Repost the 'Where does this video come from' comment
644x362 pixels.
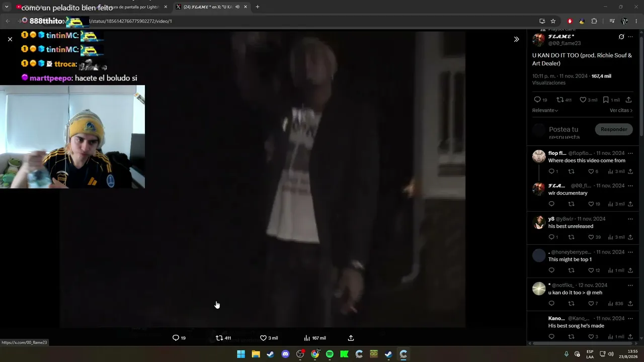point(571,171)
